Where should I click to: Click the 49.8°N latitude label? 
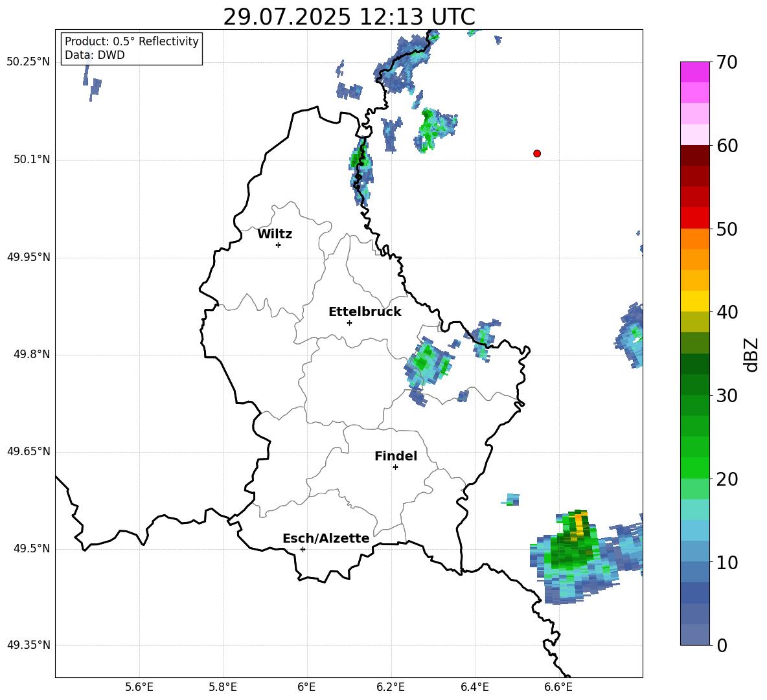(32, 354)
